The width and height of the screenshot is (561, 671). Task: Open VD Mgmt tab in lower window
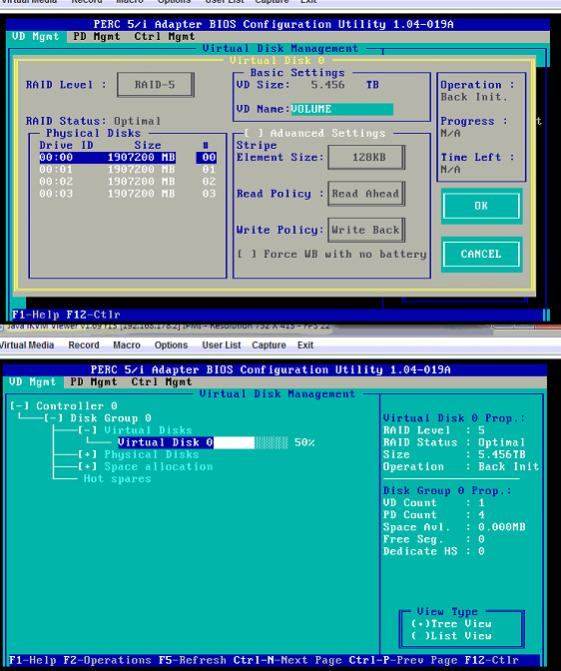click(x=33, y=382)
